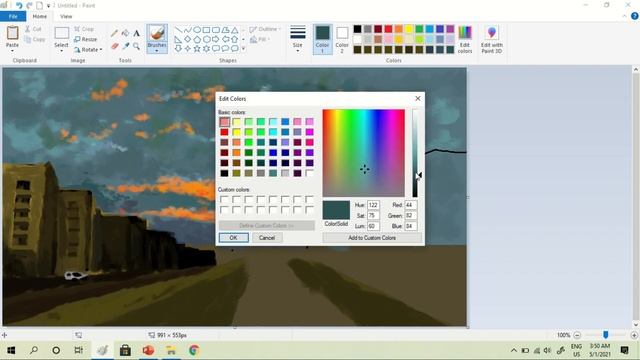Open the Select dropdown arrow
640x360 pixels.
(x=61, y=51)
